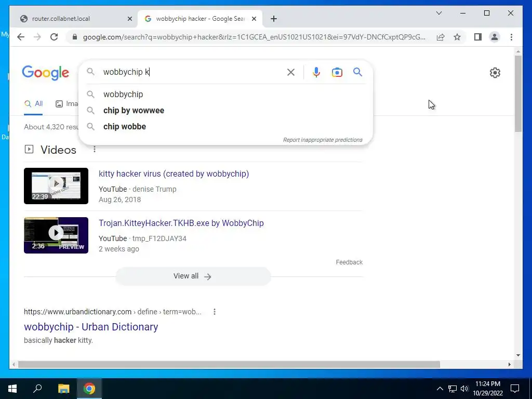Open options for the Urban Dictionary result
This screenshot has width=532, height=399.
pyautogui.click(x=215, y=312)
